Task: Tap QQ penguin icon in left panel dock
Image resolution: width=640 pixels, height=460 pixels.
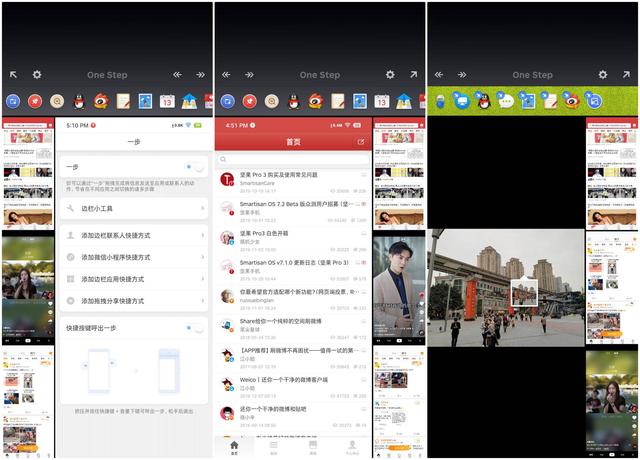Action: coord(82,101)
